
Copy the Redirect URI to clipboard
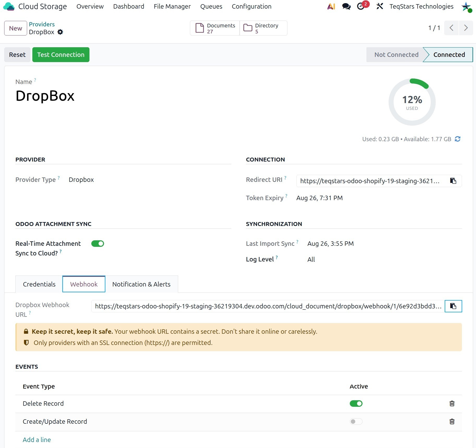(x=453, y=181)
